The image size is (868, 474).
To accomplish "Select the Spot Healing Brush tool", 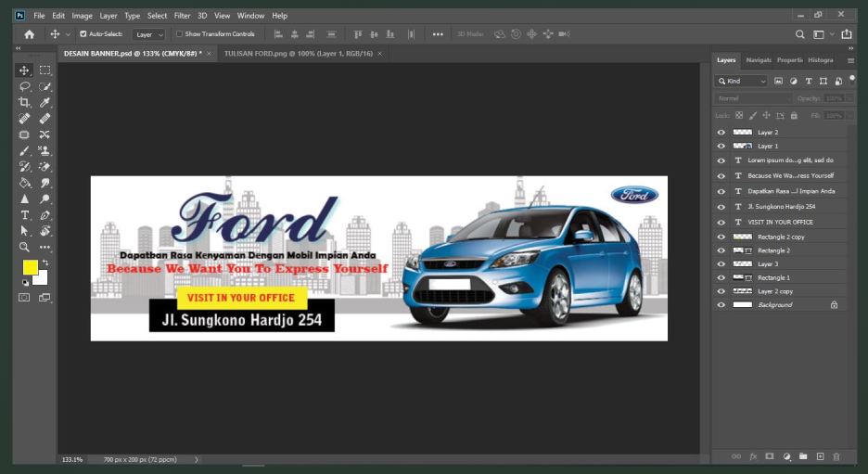I will [24, 119].
